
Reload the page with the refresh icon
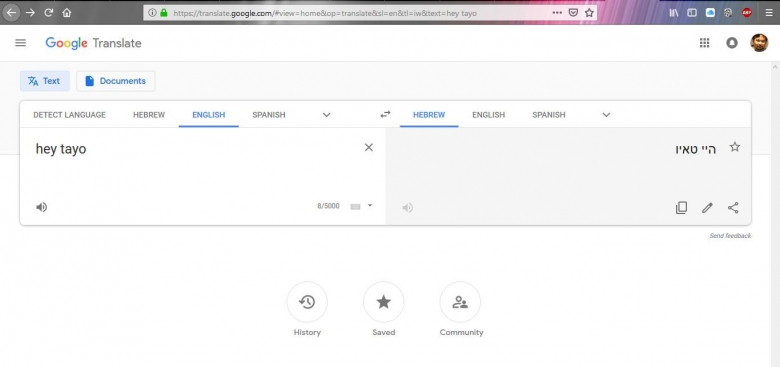coord(48,13)
